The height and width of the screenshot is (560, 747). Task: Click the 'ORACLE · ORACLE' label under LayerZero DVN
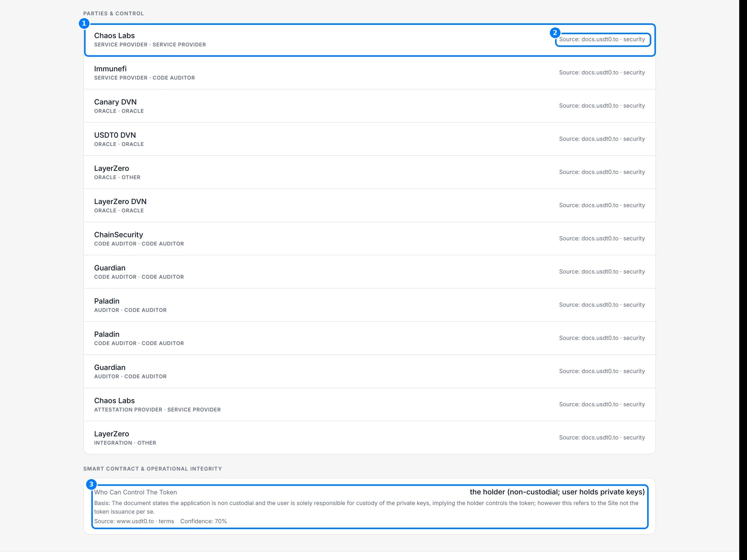(119, 211)
